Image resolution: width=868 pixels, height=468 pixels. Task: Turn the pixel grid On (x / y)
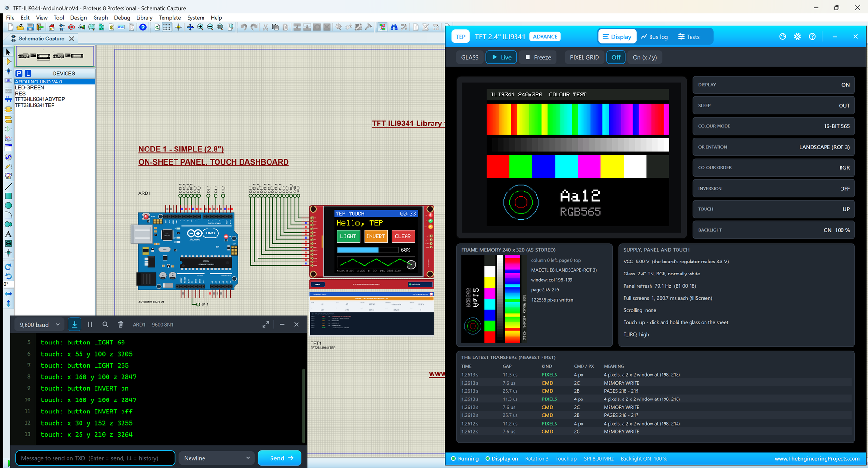pos(645,57)
